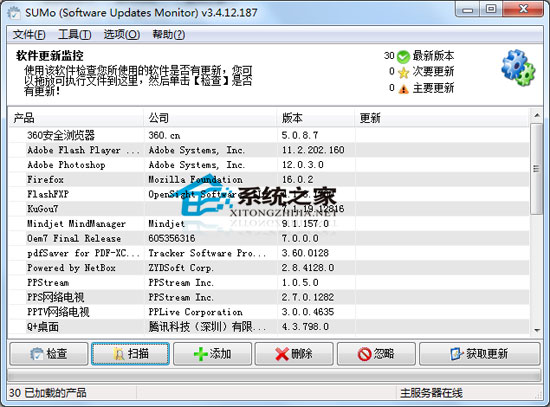The width and height of the screenshot is (550, 407).
Task: Sort list by 版本 column header
Action: tap(316, 118)
